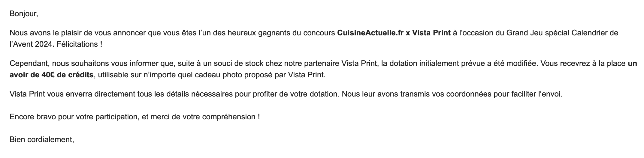Click "Vista Print vous enverra directement" sentence start

point(72,94)
